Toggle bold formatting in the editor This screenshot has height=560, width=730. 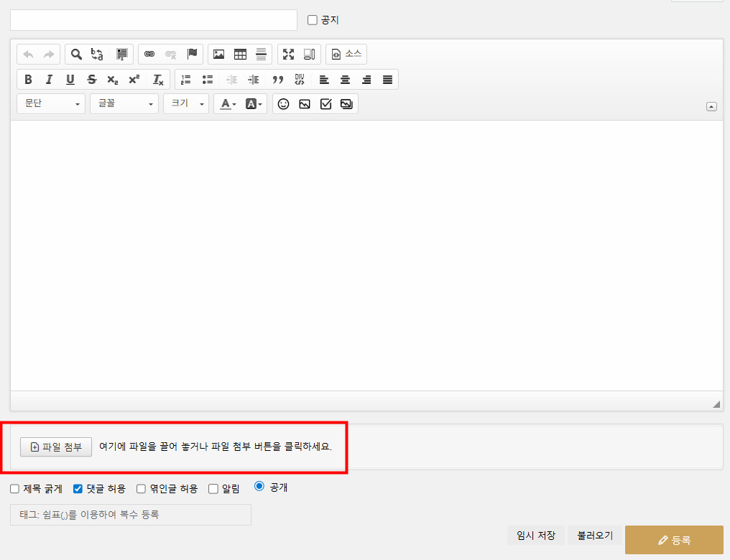(x=28, y=80)
